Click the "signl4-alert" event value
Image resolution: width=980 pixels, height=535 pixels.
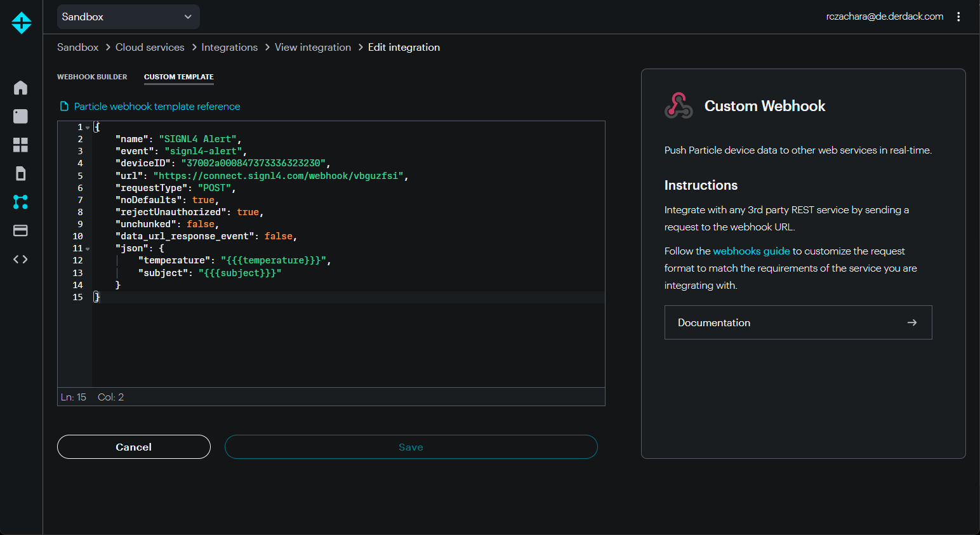pyautogui.click(x=203, y=151)
